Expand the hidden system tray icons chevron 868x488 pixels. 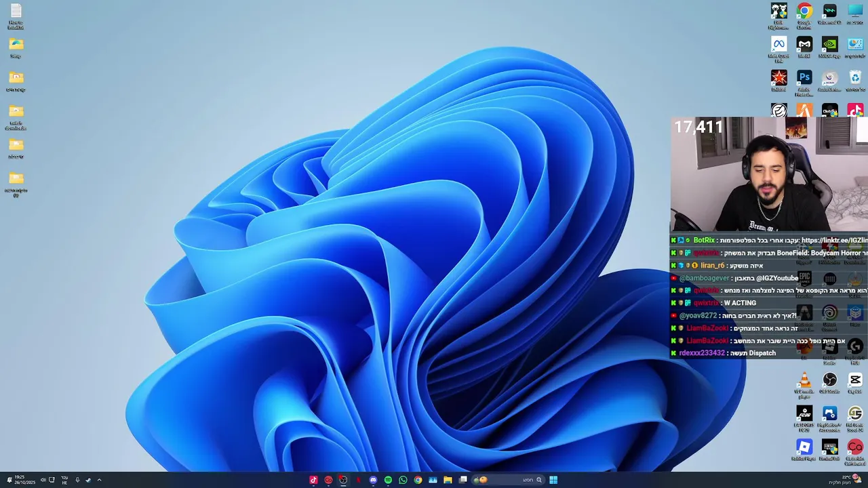click(99, 480)
